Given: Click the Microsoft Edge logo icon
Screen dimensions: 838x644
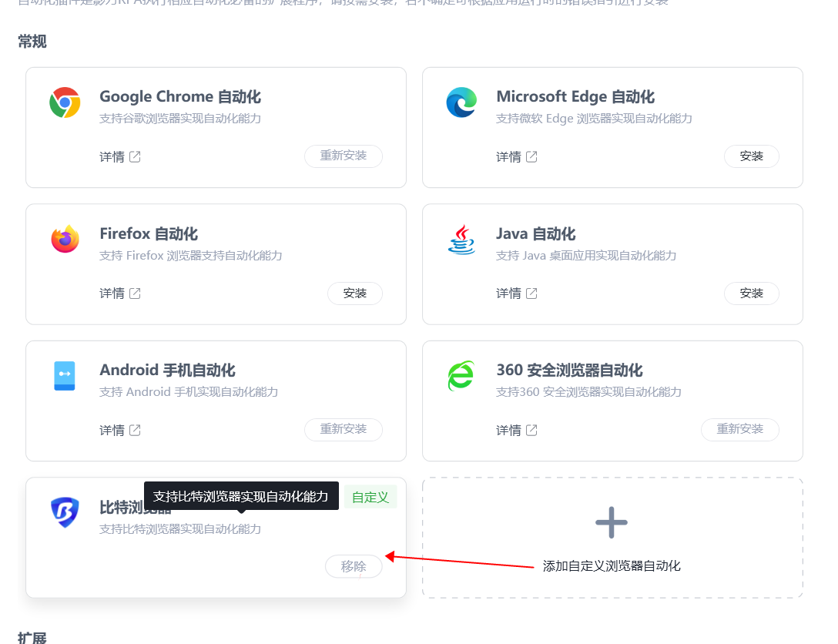Looking at the screenshot, I should coord(462,102).
